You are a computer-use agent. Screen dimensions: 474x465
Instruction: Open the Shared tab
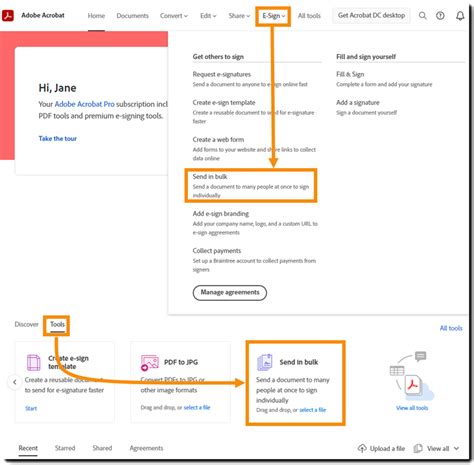(102, 448)
